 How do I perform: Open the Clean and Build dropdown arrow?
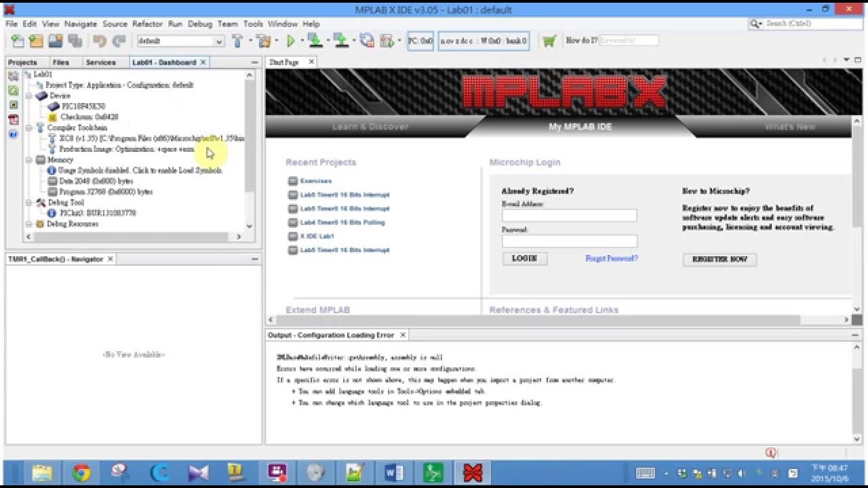coord(277,41)
